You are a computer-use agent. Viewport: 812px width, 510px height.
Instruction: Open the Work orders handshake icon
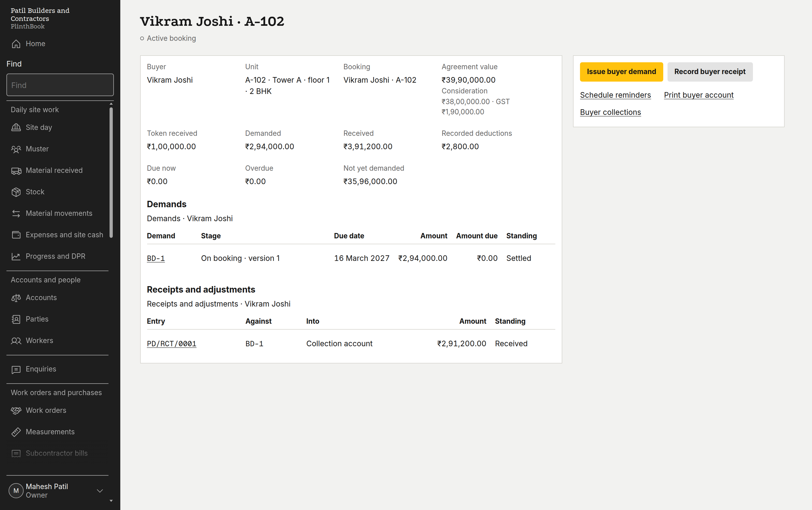point(16,411)
